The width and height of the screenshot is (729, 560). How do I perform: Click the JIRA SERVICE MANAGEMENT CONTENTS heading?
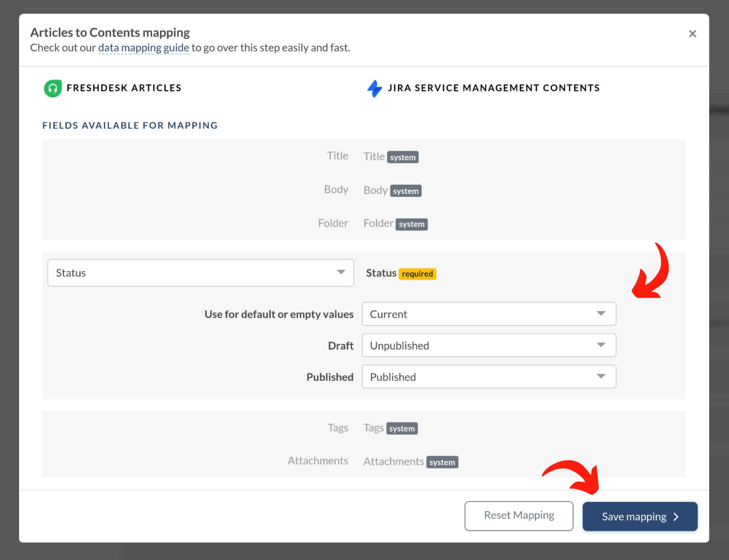(494, 88)
